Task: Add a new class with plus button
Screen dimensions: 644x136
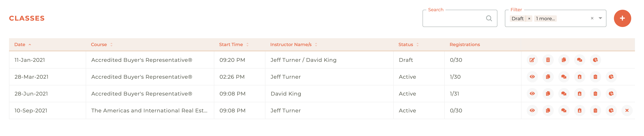Action: point(622,18)
